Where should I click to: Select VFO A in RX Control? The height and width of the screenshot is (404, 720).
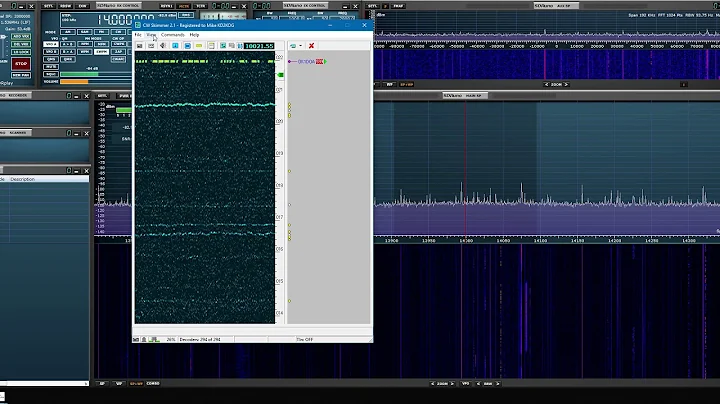click(x=51, y=44)
